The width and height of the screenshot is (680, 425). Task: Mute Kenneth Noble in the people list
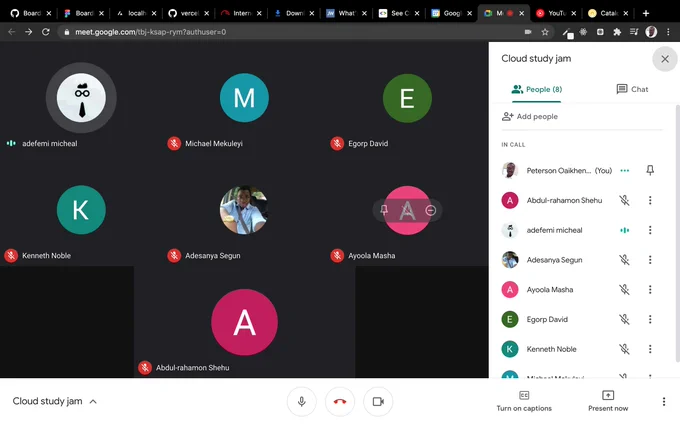624,349
